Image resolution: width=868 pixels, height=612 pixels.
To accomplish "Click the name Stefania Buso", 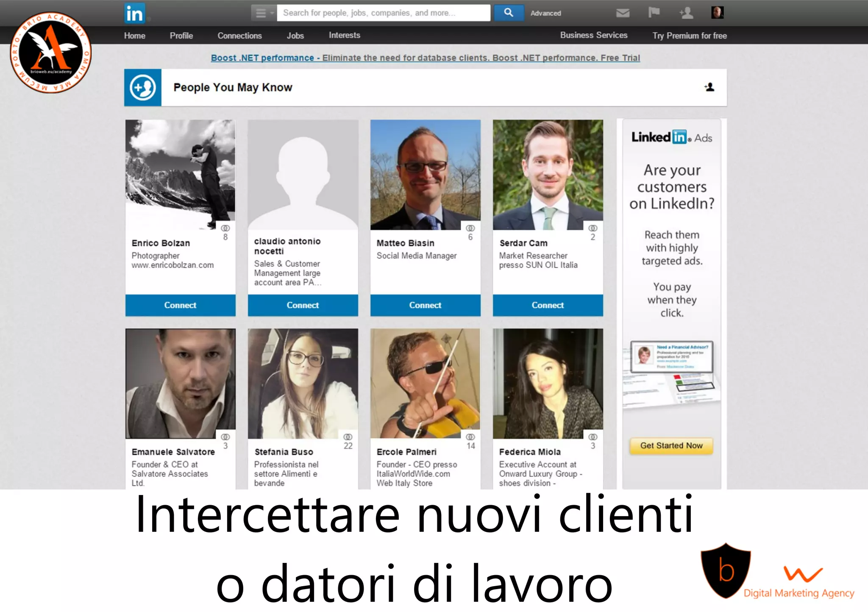I will coord(284,452).
